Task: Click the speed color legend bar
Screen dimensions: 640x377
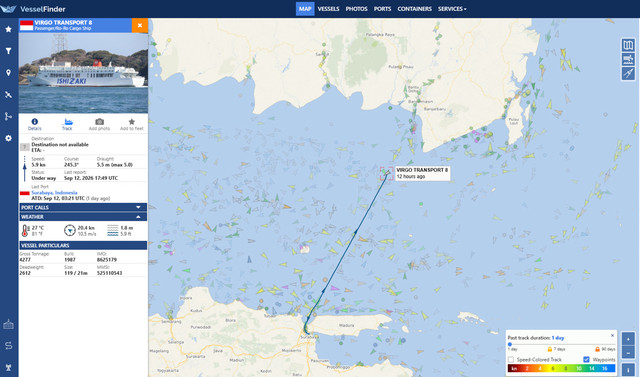Action: pyautogui.click(x=561, y=368)
